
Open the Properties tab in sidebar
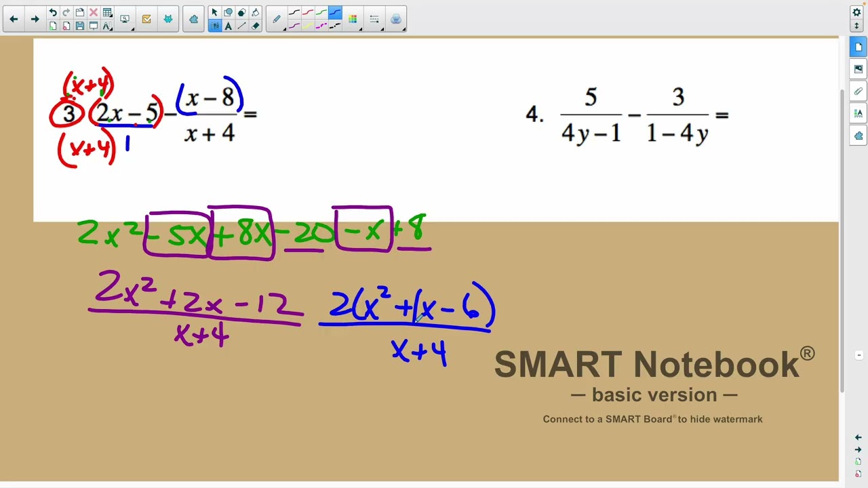pos(858,113)
